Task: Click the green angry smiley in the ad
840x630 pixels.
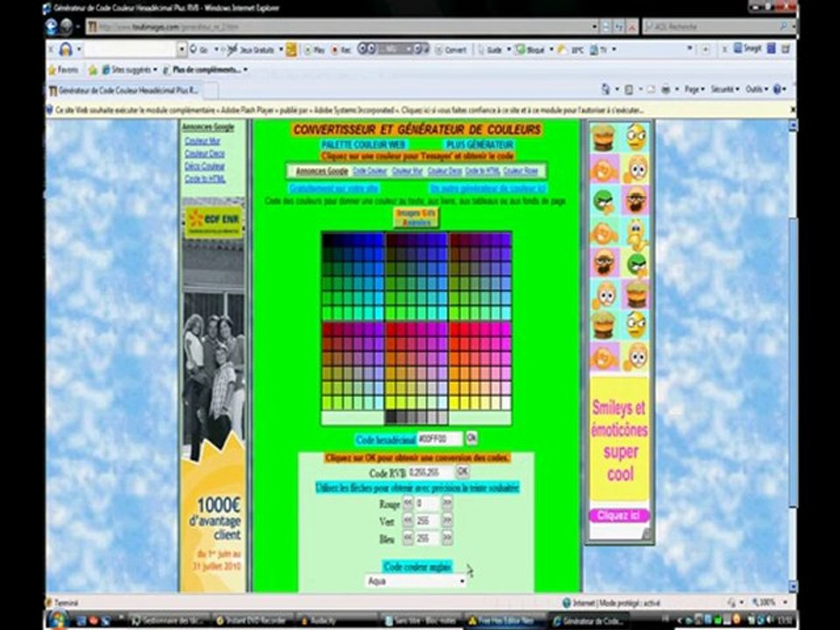Action: [603, 201]
